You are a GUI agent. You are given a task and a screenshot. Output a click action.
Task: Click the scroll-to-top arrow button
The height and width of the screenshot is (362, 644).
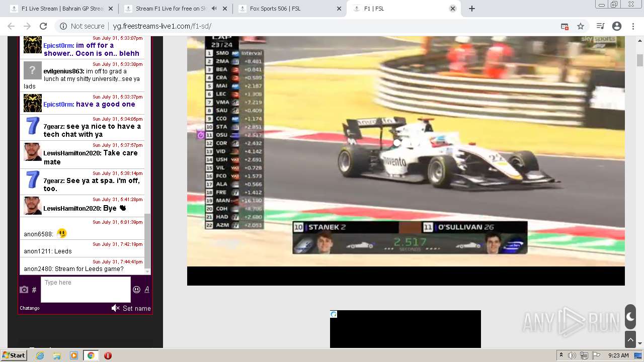(x=630, y=340)
